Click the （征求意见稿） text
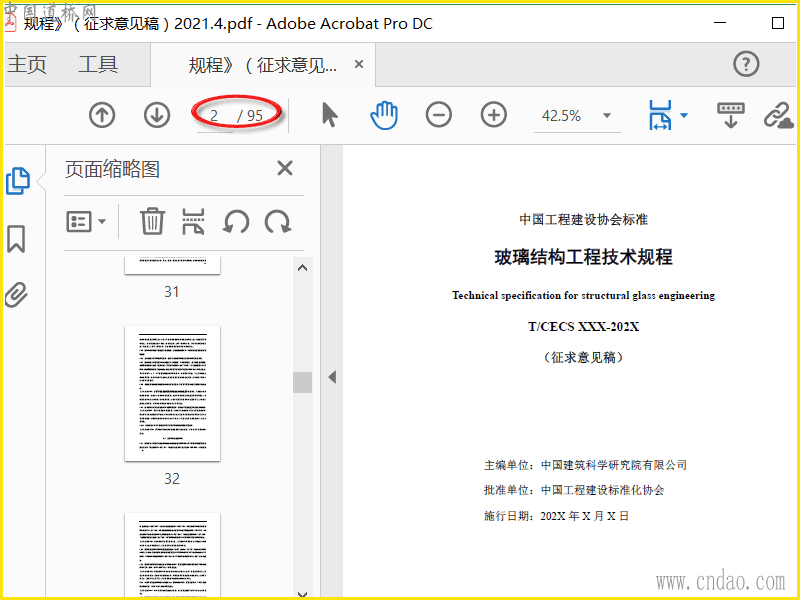800x600 pixels. pyautogui.click(x=583, y=357)
